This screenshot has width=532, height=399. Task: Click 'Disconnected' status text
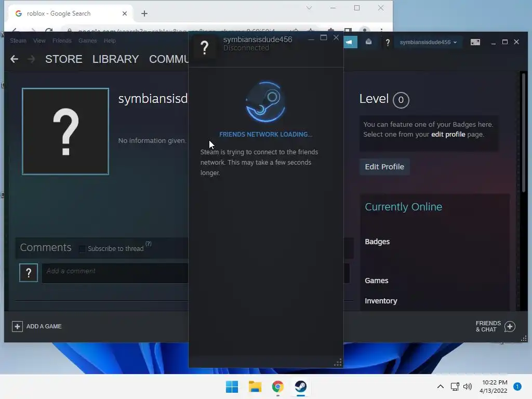coord(246,48)
